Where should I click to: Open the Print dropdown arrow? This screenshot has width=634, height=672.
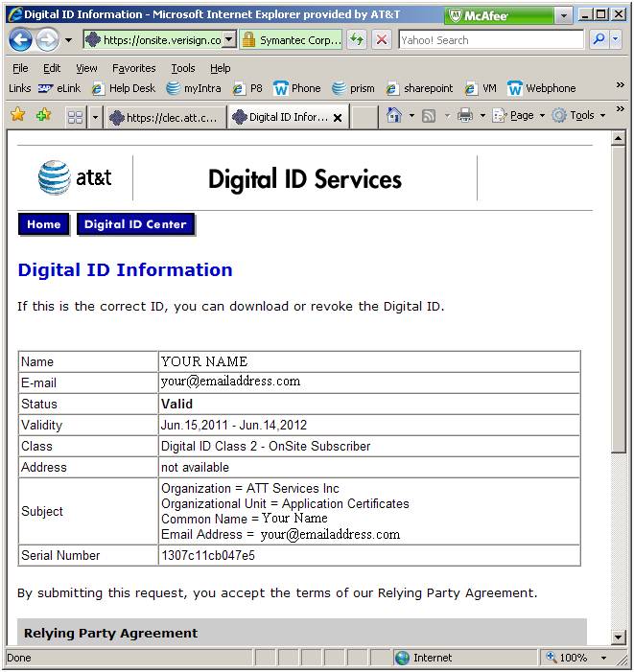(482, 116)
